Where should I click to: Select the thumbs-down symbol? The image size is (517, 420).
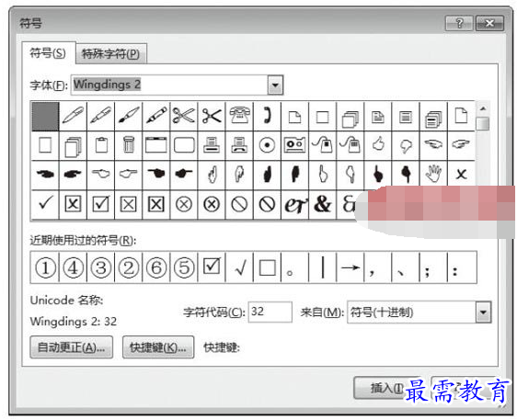[x=406, y=145]
